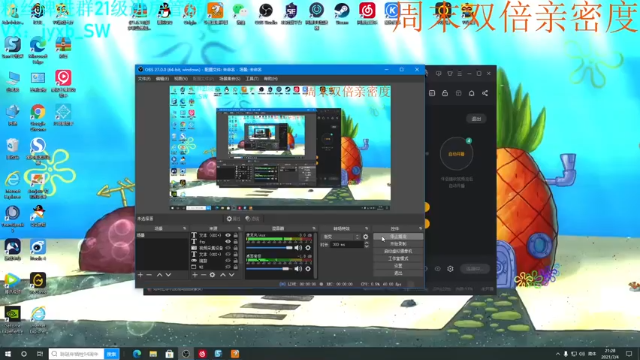640x360 pixels.
Task: Pop out the Sources dock panel
Action: pos(239,229)
